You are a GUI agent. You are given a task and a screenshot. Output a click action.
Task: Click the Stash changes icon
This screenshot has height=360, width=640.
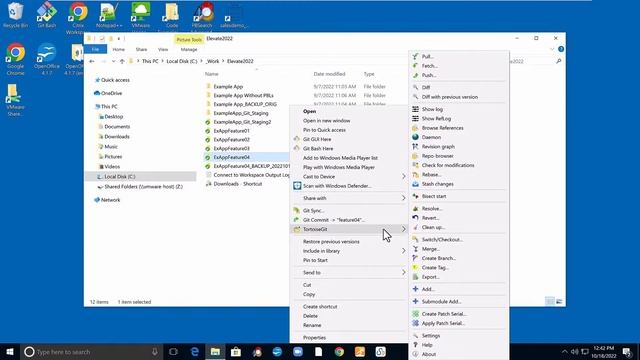click(x=415, y=184)
